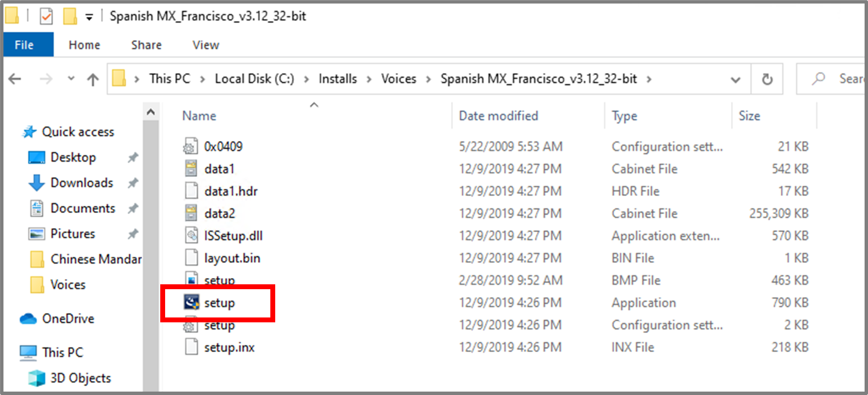Select the layout.bin file icon
Image resolution: width=868 pixels, height=395 pixels.
pyautogui.click(x=191, y=258)
